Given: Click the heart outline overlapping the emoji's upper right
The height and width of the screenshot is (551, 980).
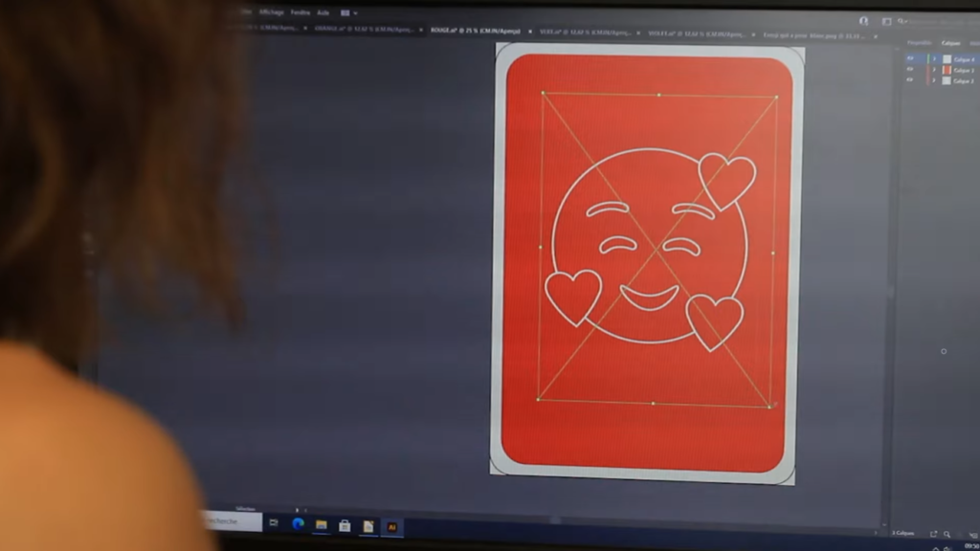Looking at the screenshot, I should [x=726, y=181].
